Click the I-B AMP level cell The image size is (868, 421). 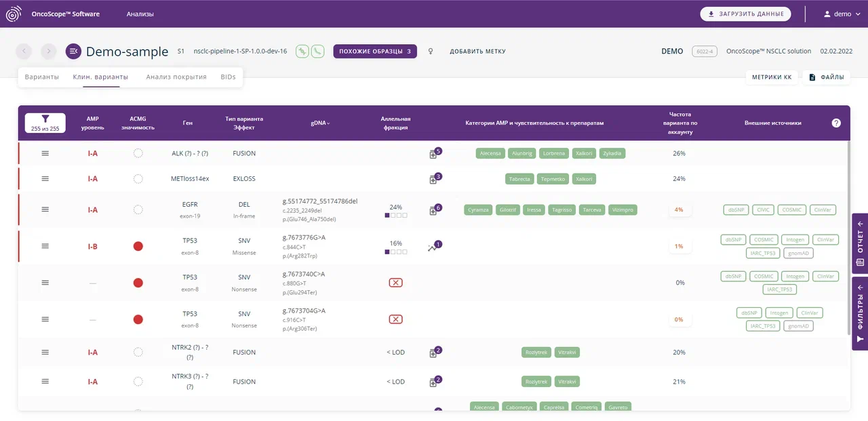coord(93,246)
